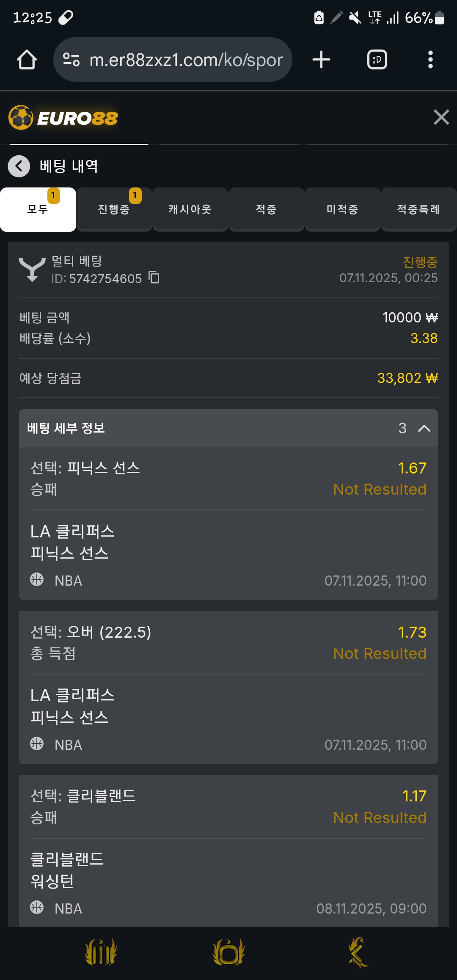This screenshot has width=457, height=980.
Task: Collapse the 베팅 세부 정보 section
Action: [x=424, y=428]
